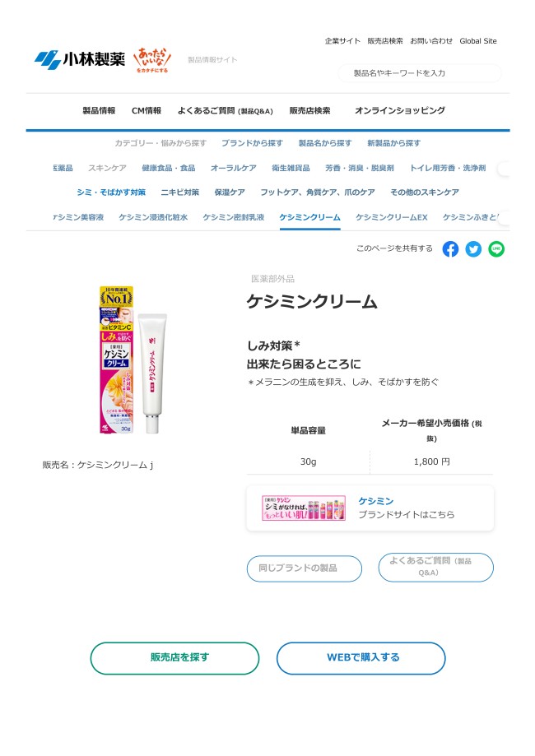Select the ニキビ対策 subcategory

pos(180,192)
